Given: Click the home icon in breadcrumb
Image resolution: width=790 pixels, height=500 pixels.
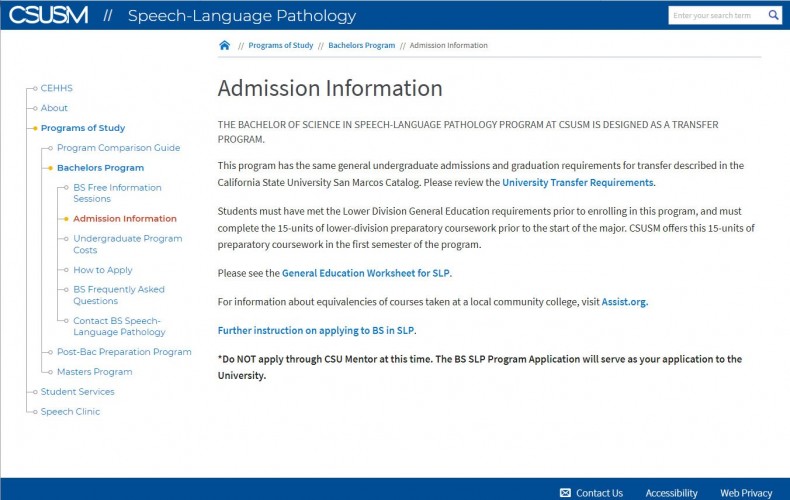Looking at the screenshot, I should tap(225, 45).
